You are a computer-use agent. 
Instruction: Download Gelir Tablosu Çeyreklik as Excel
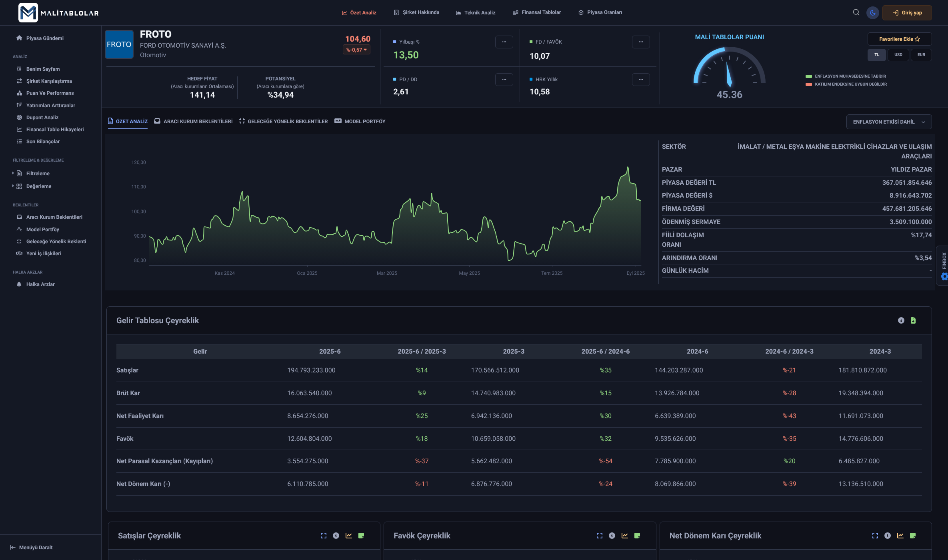tap(913, 320)
